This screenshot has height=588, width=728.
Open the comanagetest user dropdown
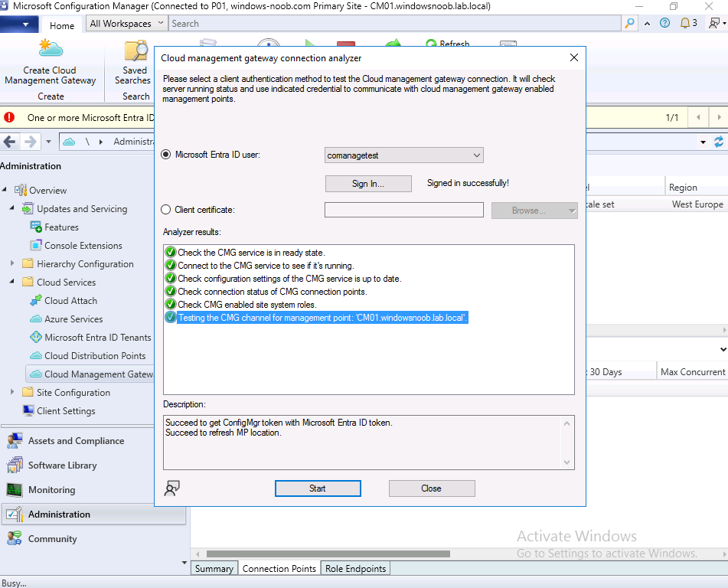pyautogui.click(x=404, y=155)
